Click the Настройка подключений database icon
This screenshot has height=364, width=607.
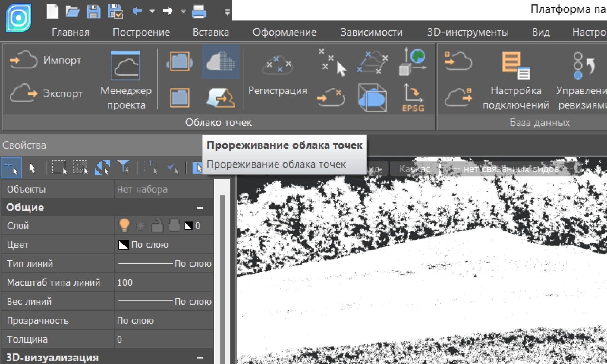coord(516,79)
